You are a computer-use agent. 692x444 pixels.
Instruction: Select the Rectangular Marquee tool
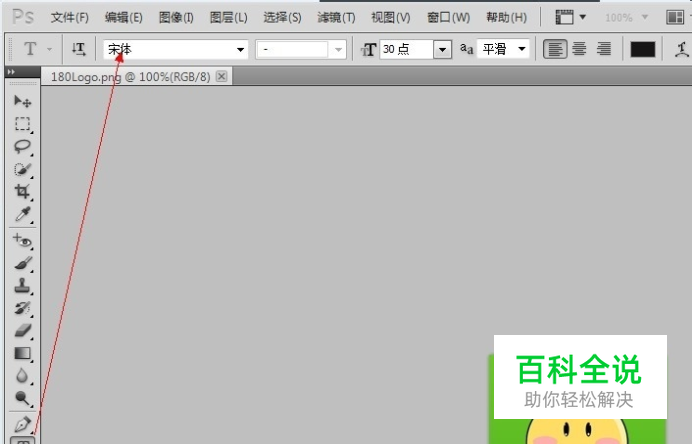tap(22, 124)
